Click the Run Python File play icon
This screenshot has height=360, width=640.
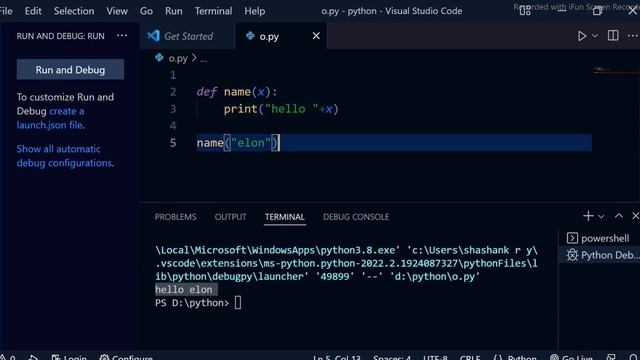[x=582, y=36]
